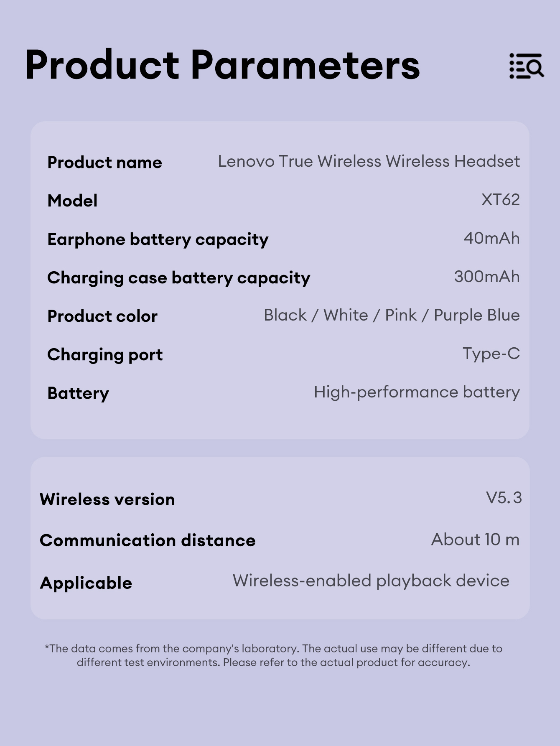Select the Product Parameters heading
The height and width of the screenshot is (746, 560).
point(223,65)
